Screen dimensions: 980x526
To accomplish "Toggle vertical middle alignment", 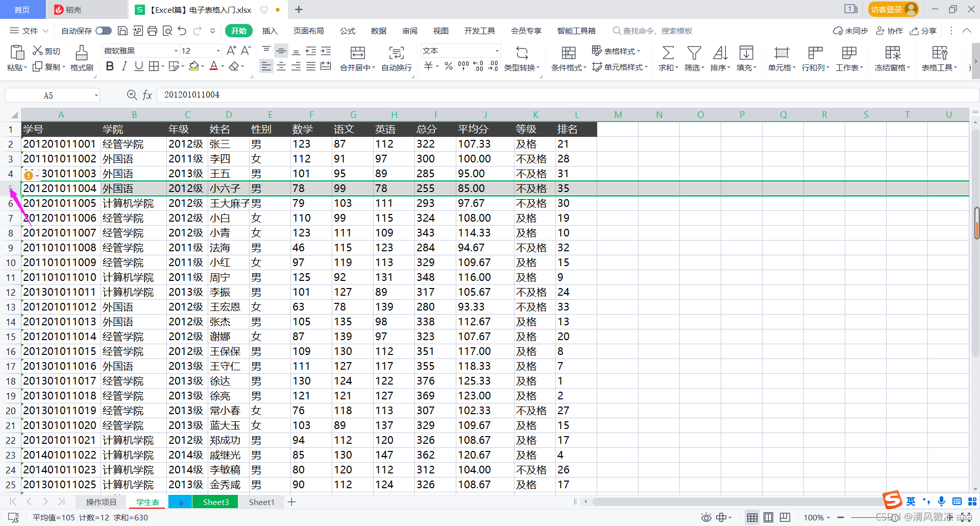I will click(281, 51).
